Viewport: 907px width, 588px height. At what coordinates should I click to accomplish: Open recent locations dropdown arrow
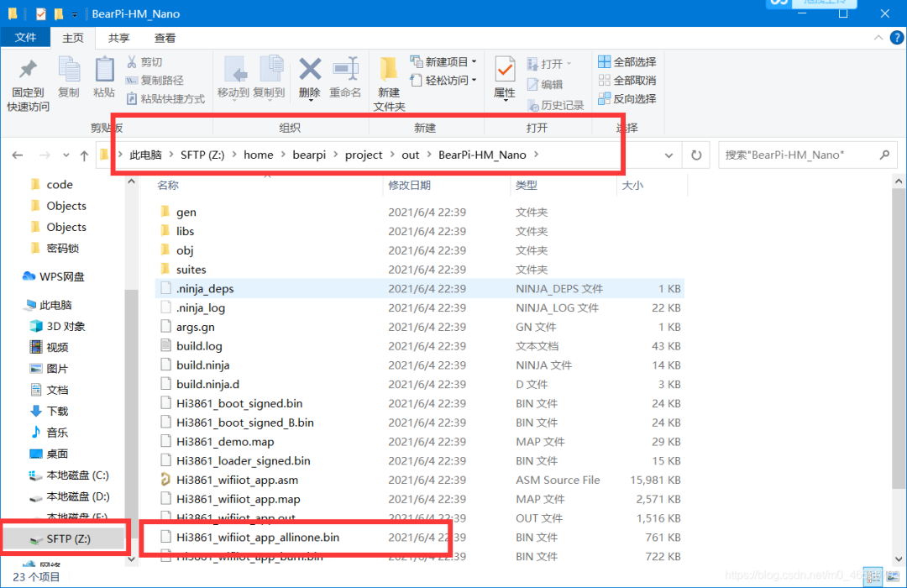click(66, 155)
